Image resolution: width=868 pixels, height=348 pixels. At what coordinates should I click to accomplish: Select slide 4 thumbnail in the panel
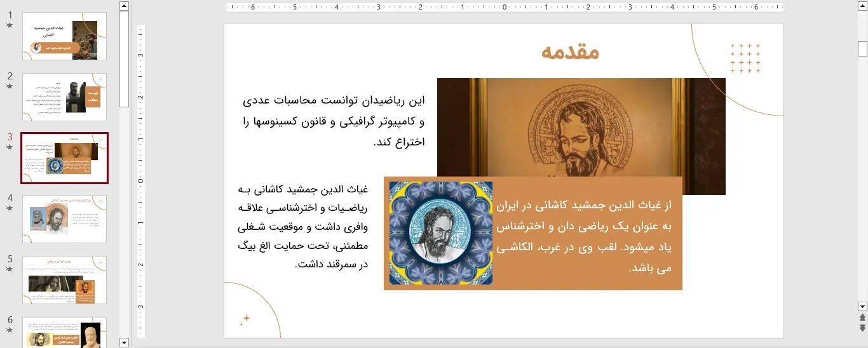(64, 219)
